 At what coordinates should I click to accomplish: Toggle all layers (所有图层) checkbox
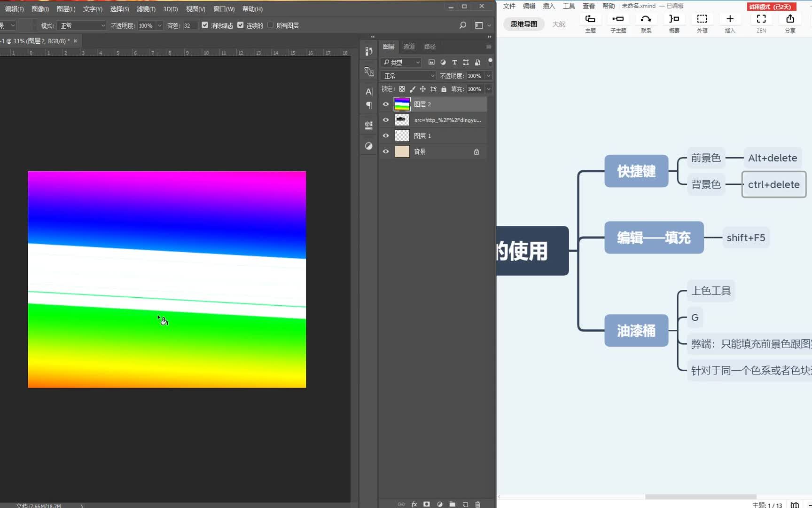point(270,25)
